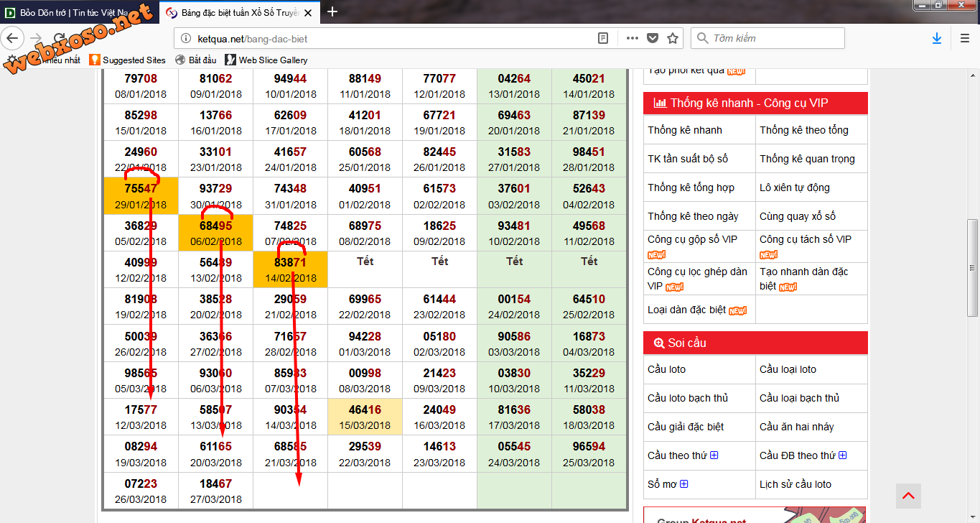The width and height of the screenshot is (980, 523).
Task: Select the Bảng đặc biệt tuần tab
Action: point(238,12)
